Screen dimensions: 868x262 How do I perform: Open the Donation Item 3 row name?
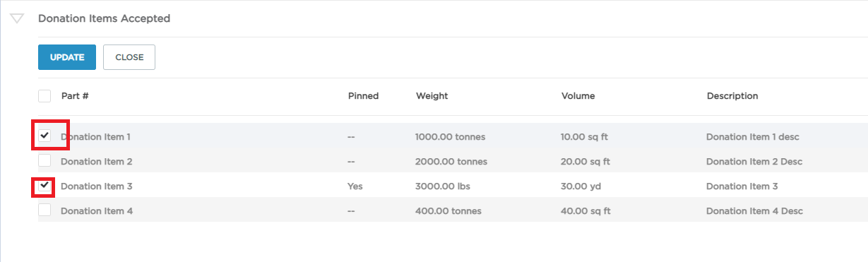pyautogui.click(x=97, y=186)
